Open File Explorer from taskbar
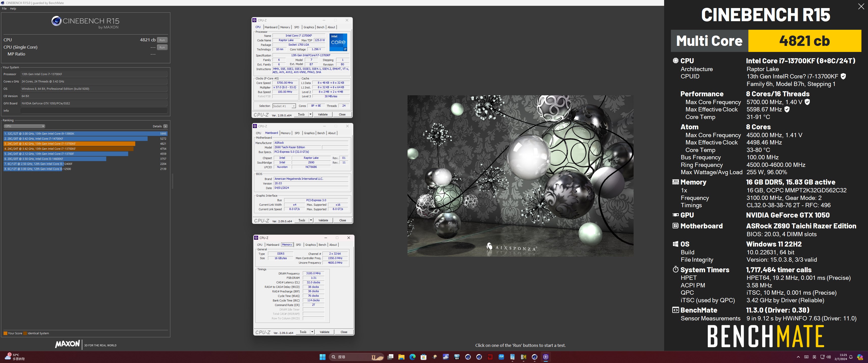The width and height of the screenshot is (868, 363). tap(401, 357)
